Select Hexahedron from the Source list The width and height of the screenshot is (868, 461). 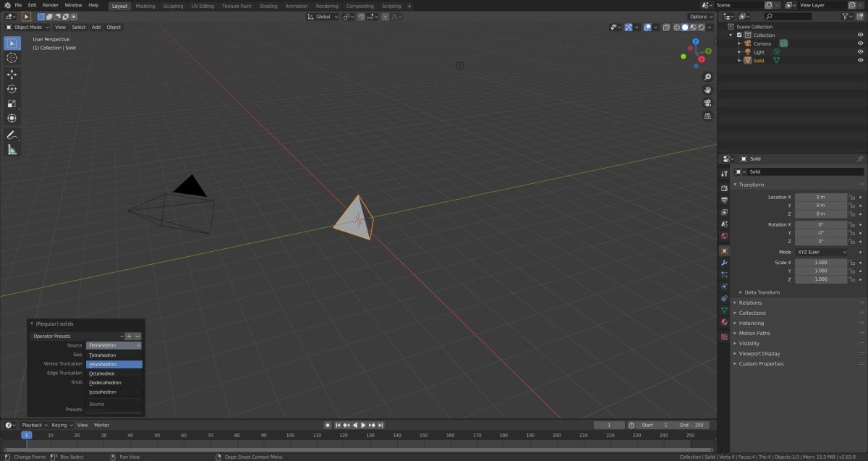click(x=114, y=365)
